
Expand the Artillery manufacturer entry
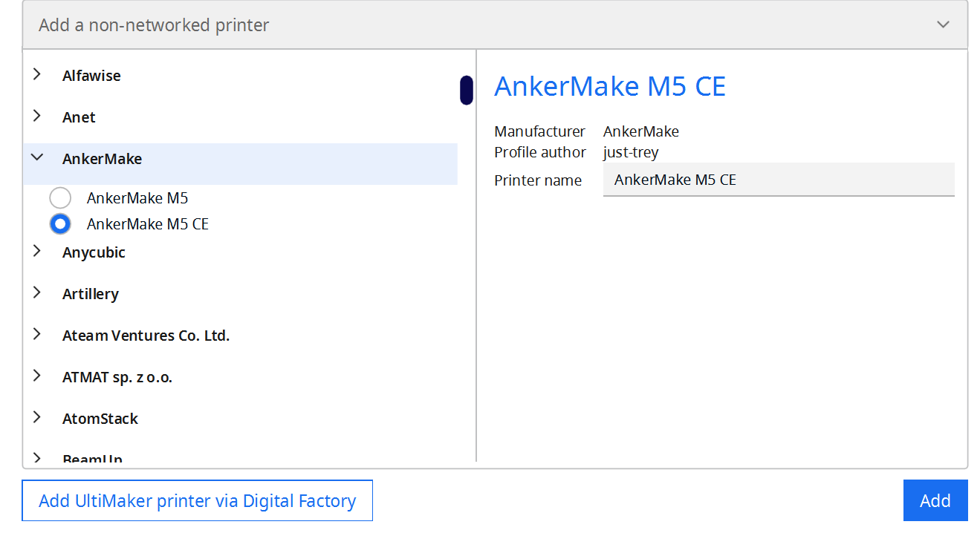click(36, 292)
